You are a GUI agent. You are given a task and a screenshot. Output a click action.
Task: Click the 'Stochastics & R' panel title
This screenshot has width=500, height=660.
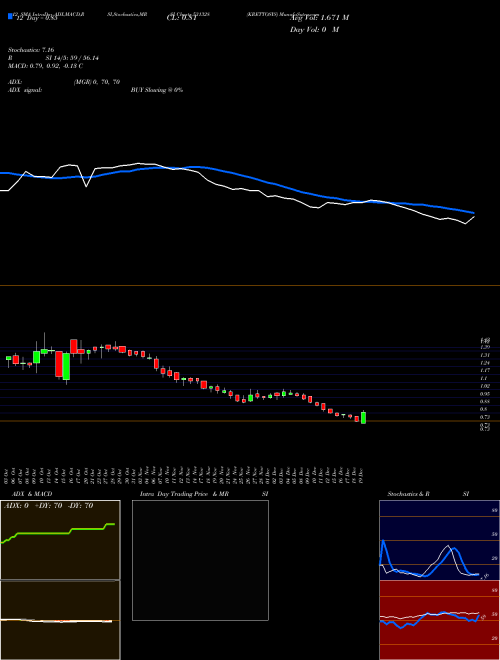[x=409, y=494]
